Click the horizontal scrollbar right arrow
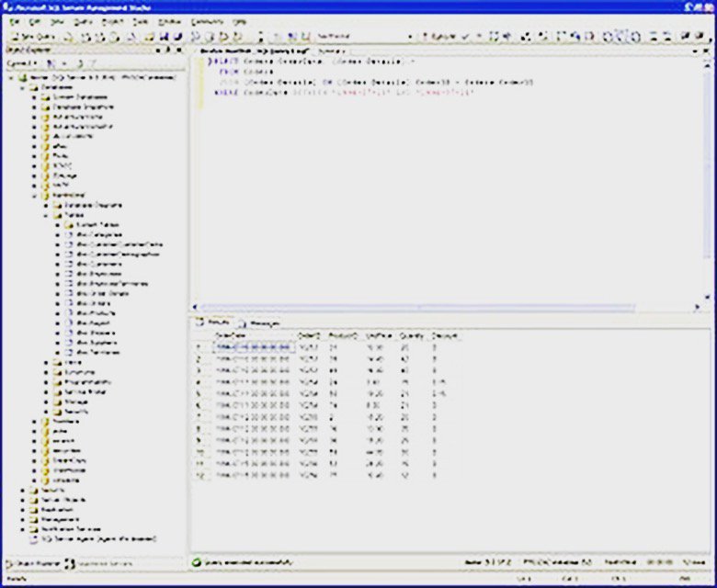717x588 pixels. pos(697,308)
